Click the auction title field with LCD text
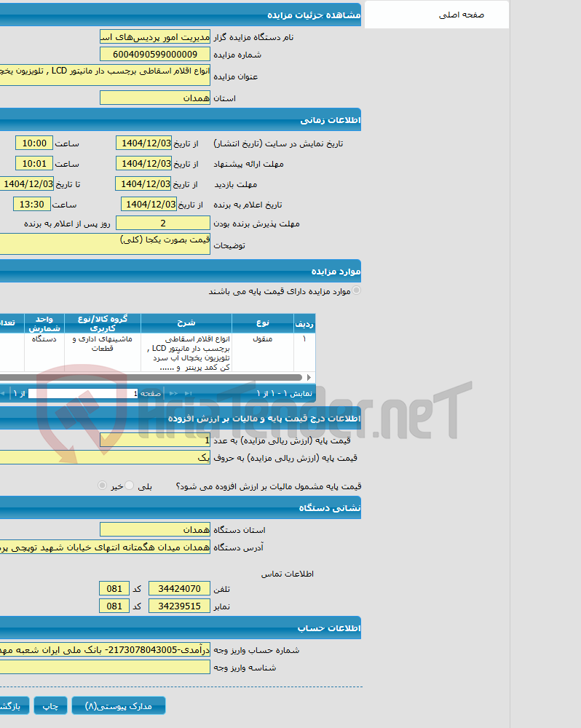Image resolution: width=581 pixels, height=728 pixels. pos(105,75)
